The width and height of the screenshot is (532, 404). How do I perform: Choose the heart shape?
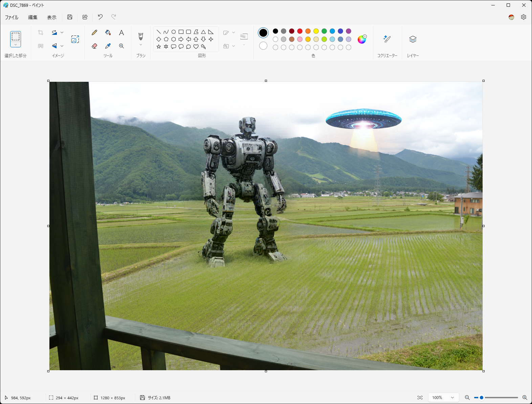click(x=196, y=47)
